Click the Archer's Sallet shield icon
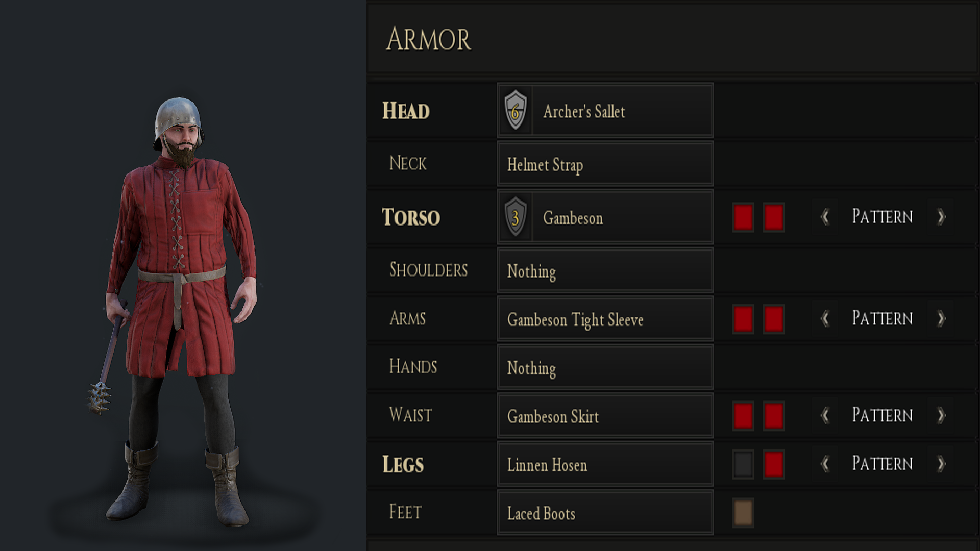Image resolution: width=980 pixels, height=551 pixels. (x=516, y=111)
